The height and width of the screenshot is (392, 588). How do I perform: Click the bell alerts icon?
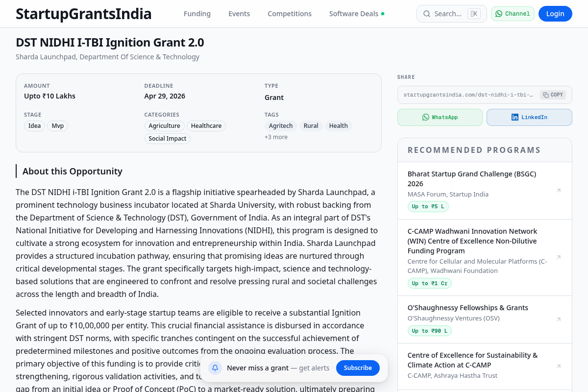coord(215,368)
